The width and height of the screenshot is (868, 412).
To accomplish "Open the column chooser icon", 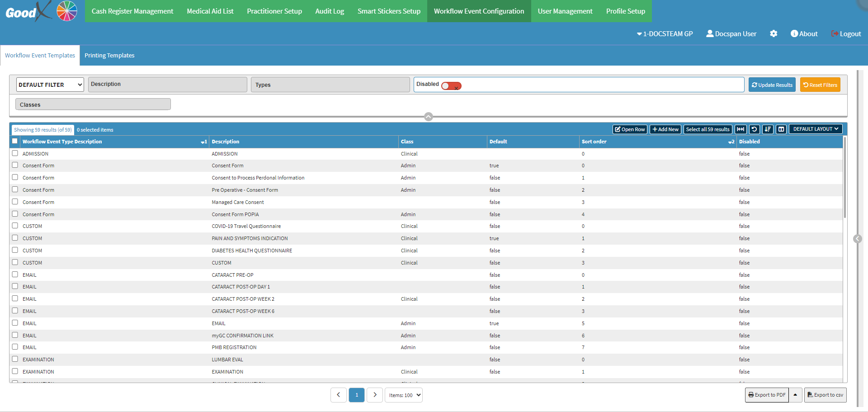I will click(781, 129).
